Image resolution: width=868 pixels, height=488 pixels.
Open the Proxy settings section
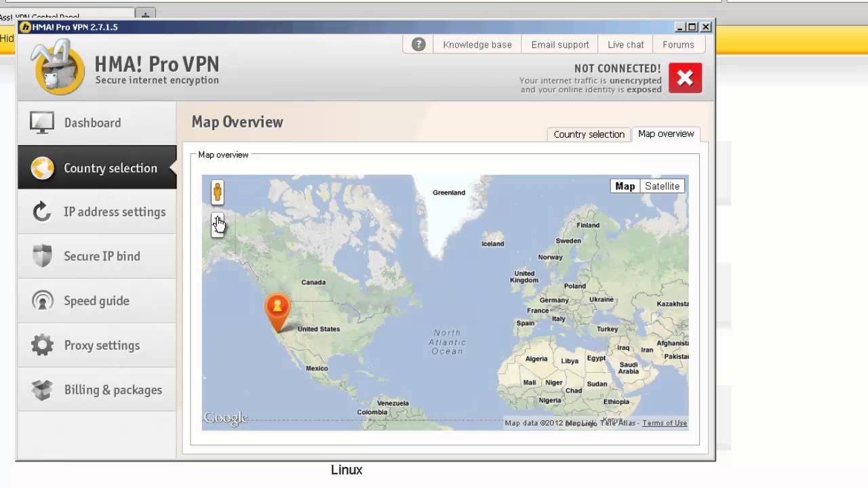coord(97,345)
